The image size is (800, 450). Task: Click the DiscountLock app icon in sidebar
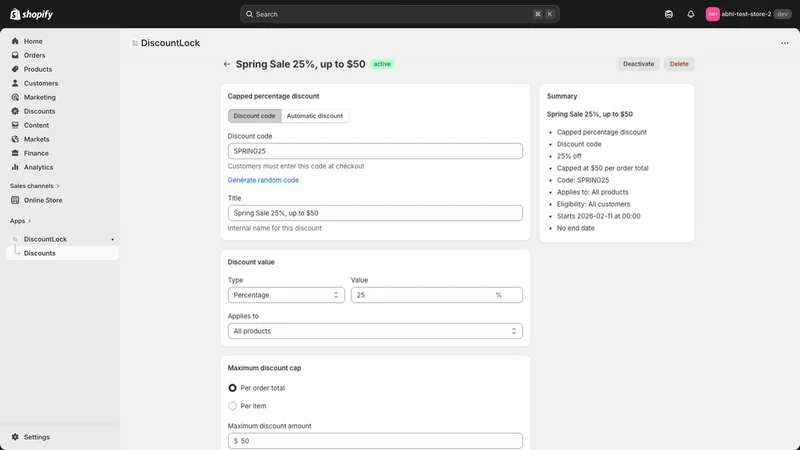tap(15, 239)
